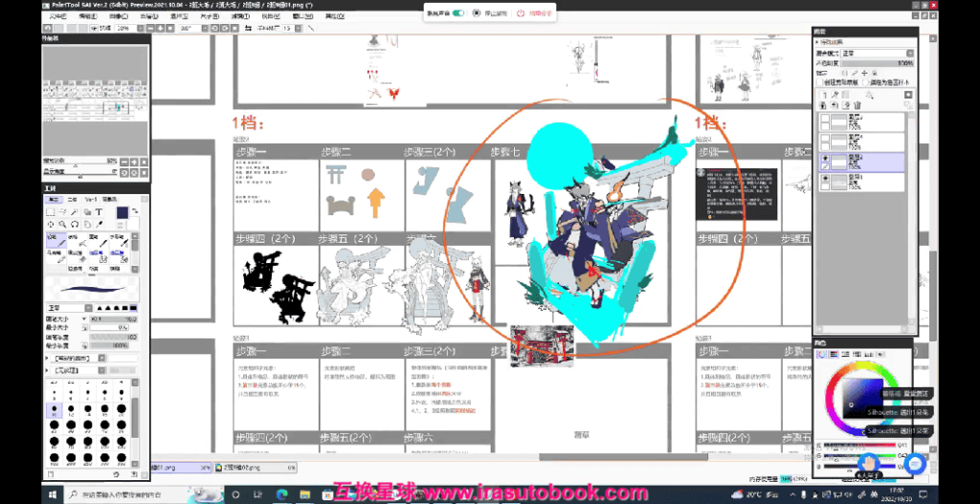Adjust the layer opacity 100% slider
Viewport: 980px width, 504px height.
click(878, 63)
